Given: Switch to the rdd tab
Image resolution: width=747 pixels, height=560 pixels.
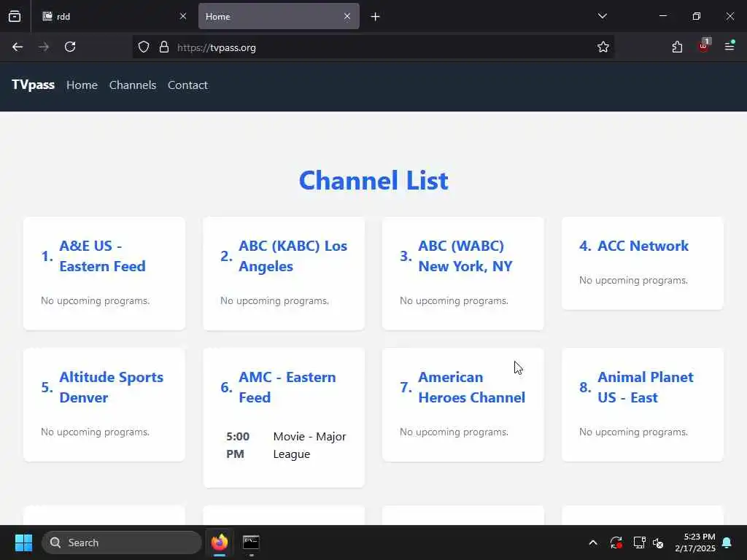Looking at the screenshot, I should 113,16.
